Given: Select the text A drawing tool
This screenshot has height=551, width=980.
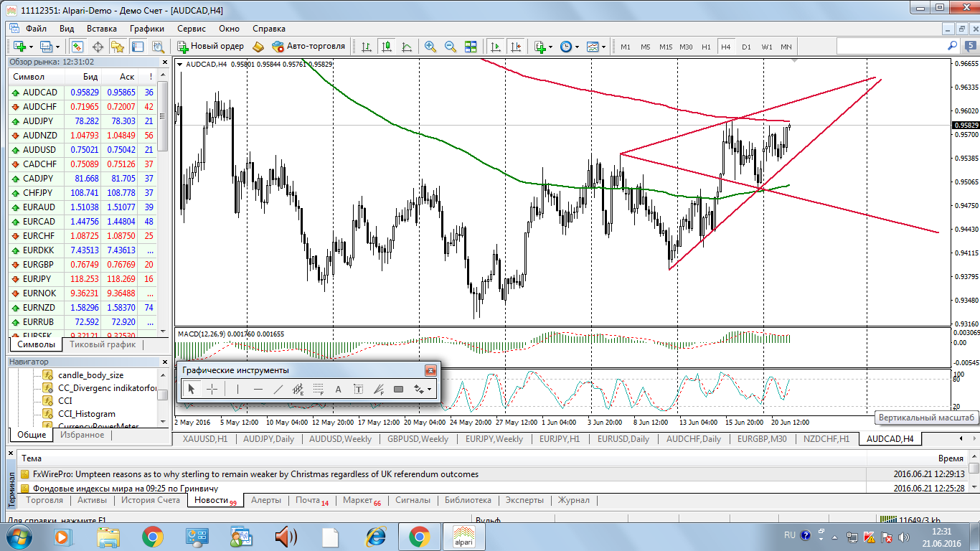Looking at the screenshot, I should coord(339,389).
